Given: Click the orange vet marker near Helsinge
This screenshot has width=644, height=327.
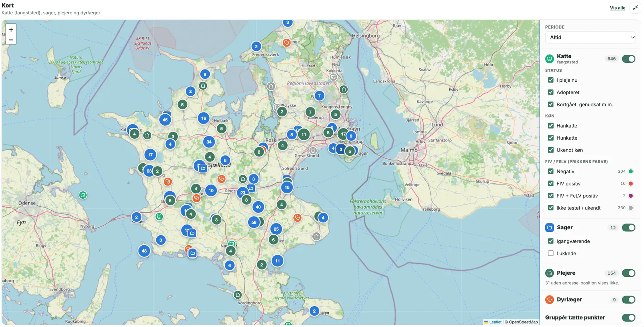Looking at the screenshot, I should [x=286, y=43].
